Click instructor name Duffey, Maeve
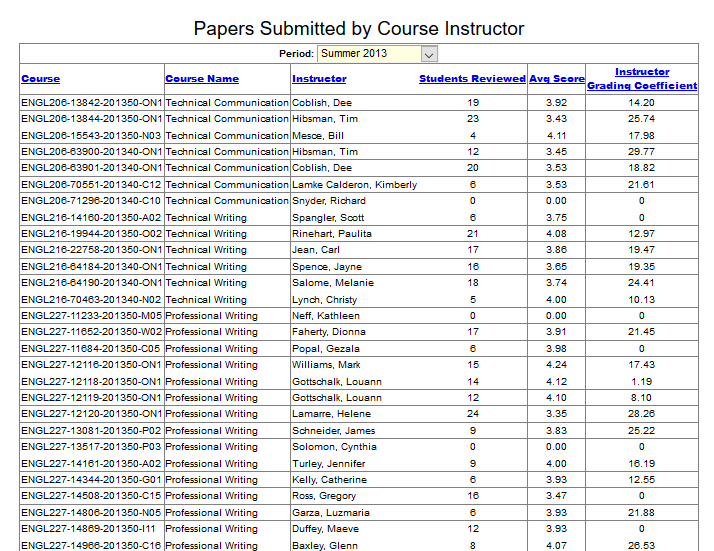The height and width of the screenshot is (551, 714). click(325, 529)
